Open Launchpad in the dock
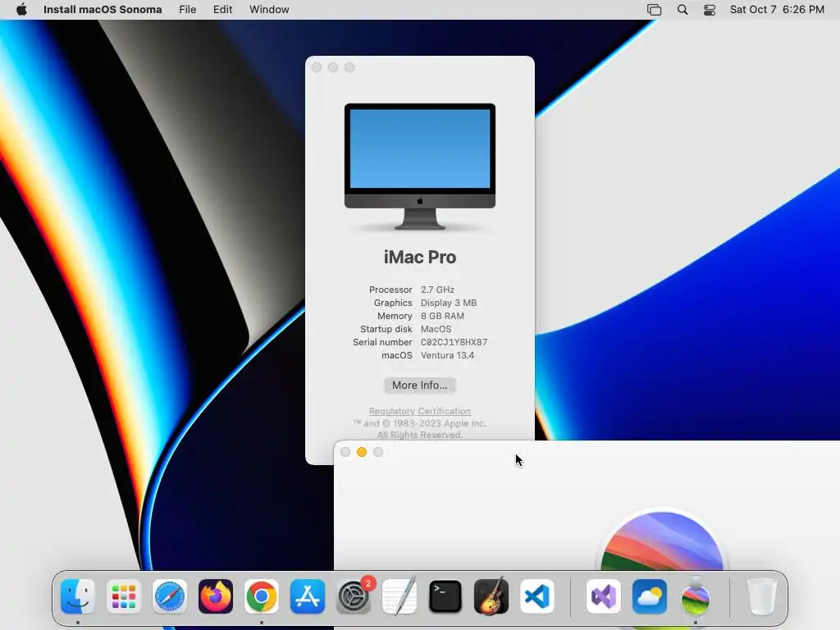 pyautogui.click(x=124, y=596)
